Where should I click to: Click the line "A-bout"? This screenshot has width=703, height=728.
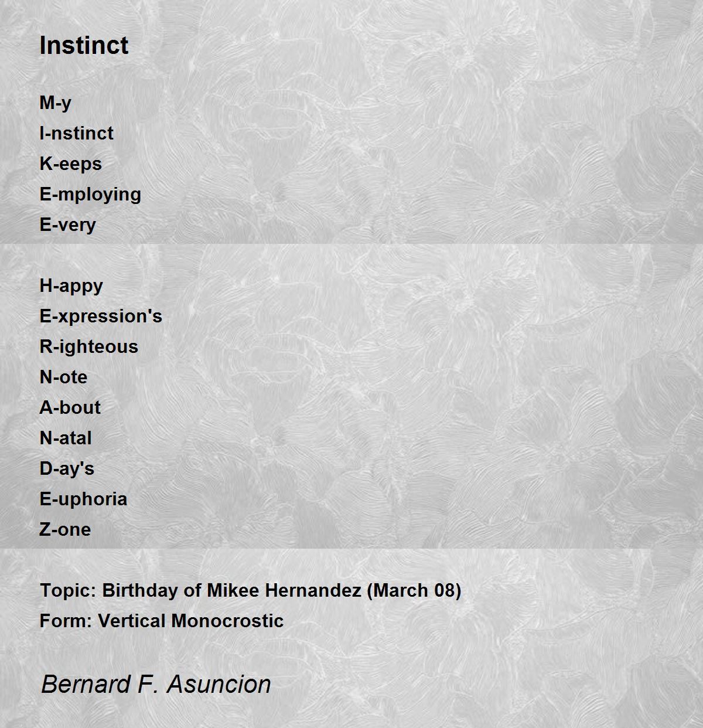click(70, 407)
